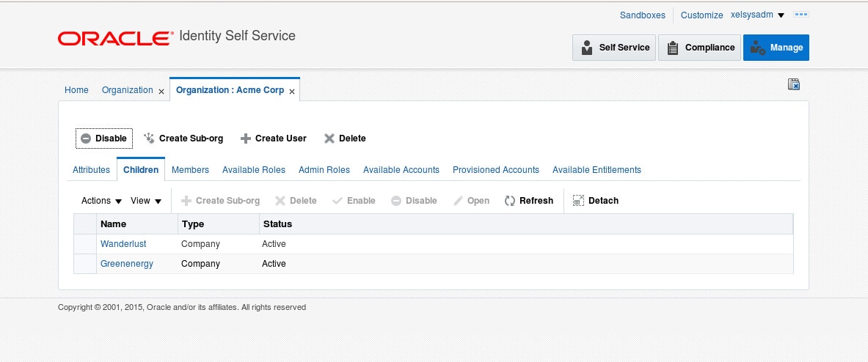Expand the Actions dropdown menu
Viewport: 868px width, 362px height.
pyautogui.click(x=101, y=201)
